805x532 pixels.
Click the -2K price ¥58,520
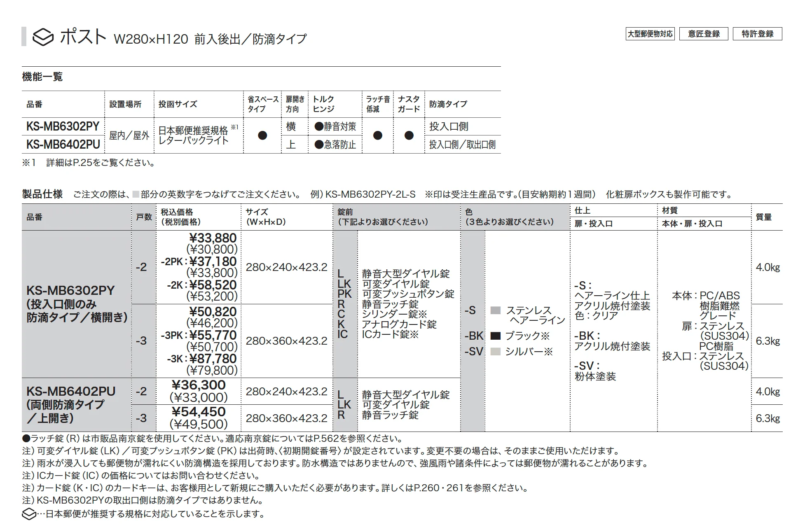point(213,285)
